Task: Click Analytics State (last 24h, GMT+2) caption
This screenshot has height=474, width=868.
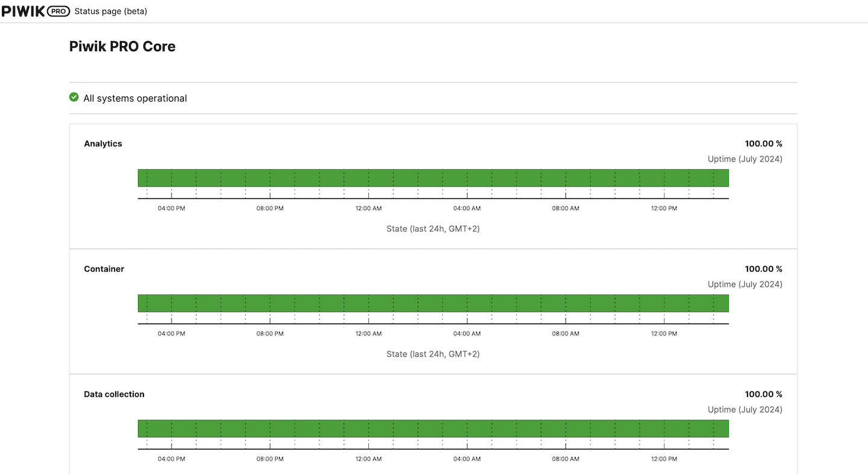Action: click(433, 229)
